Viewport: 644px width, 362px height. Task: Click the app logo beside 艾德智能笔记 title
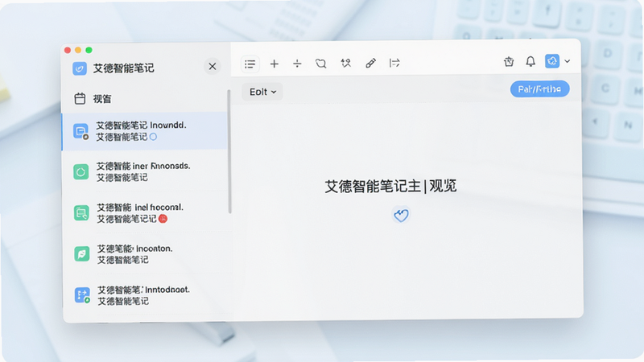[x=80, y=68]
